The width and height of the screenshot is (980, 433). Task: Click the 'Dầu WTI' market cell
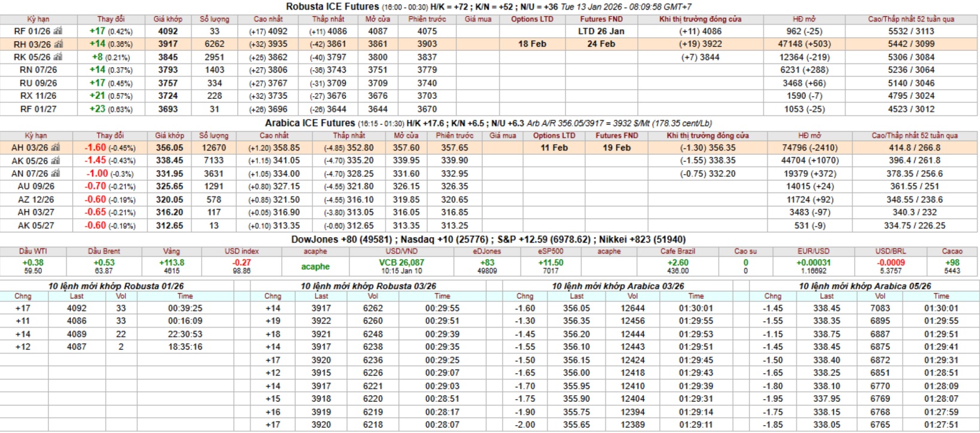point(33,262)
